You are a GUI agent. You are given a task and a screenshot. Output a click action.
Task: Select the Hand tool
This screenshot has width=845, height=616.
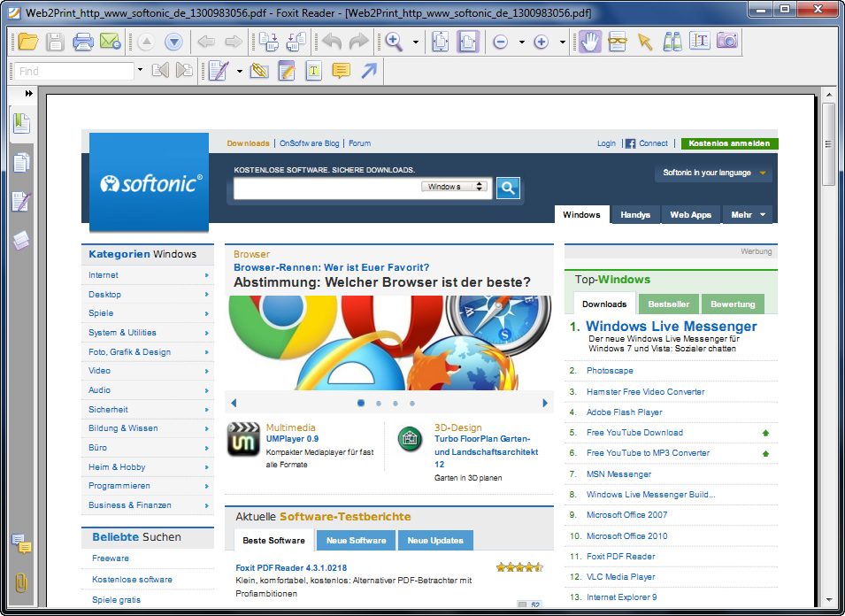coord(590,42)
